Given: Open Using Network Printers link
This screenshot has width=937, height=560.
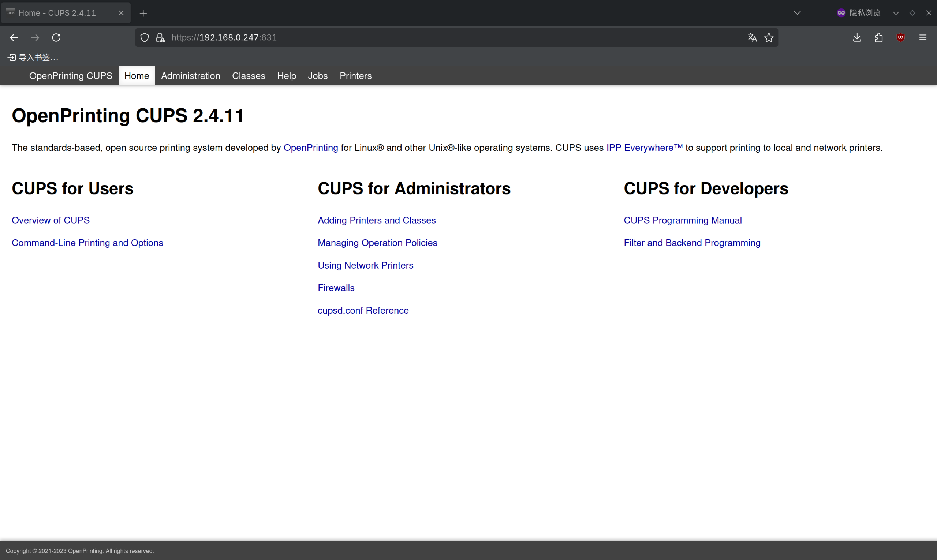Looking at the screenshot, I should click(365, 265).
